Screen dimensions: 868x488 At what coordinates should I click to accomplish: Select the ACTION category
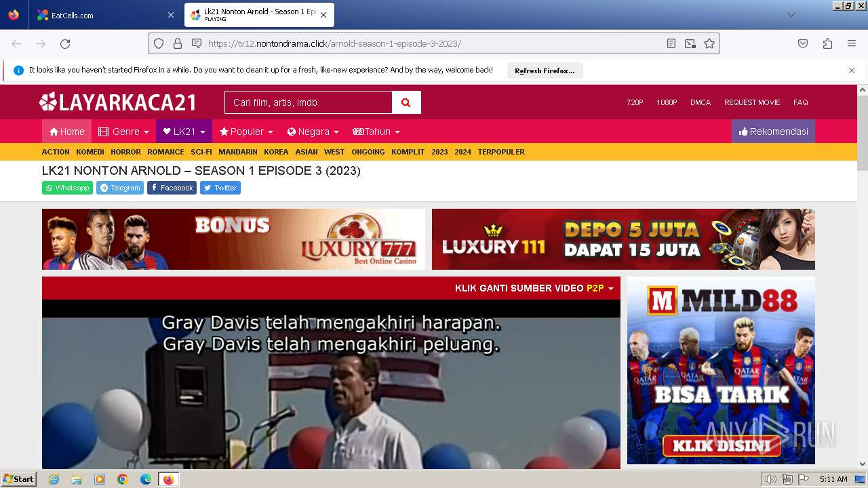(x=56, y=152)
